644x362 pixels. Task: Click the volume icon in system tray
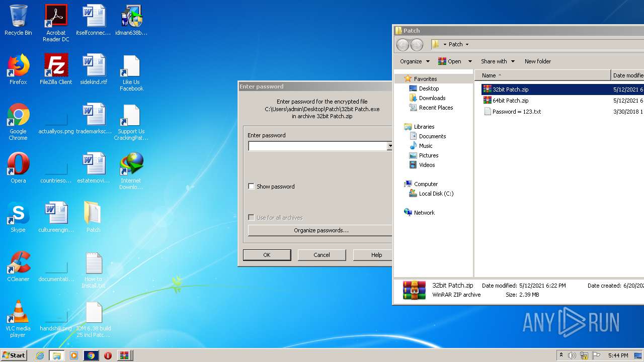(x=572, y=355)
